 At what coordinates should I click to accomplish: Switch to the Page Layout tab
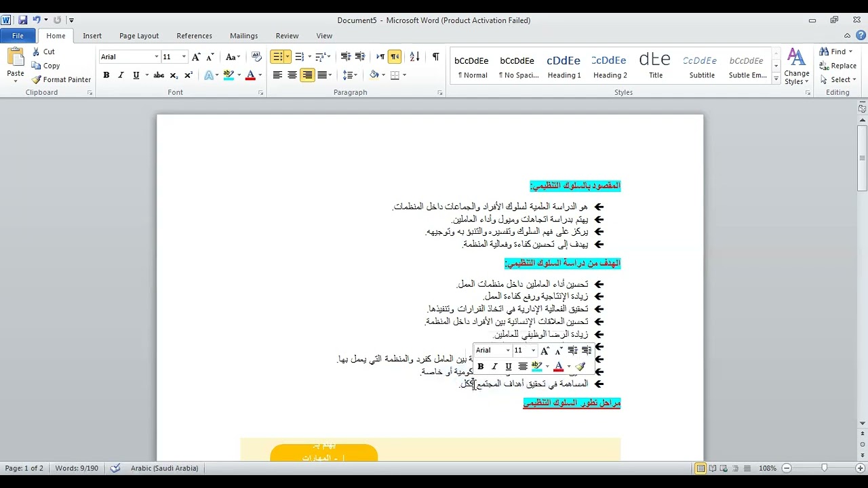pyautogui.click(x=139, y=36)
